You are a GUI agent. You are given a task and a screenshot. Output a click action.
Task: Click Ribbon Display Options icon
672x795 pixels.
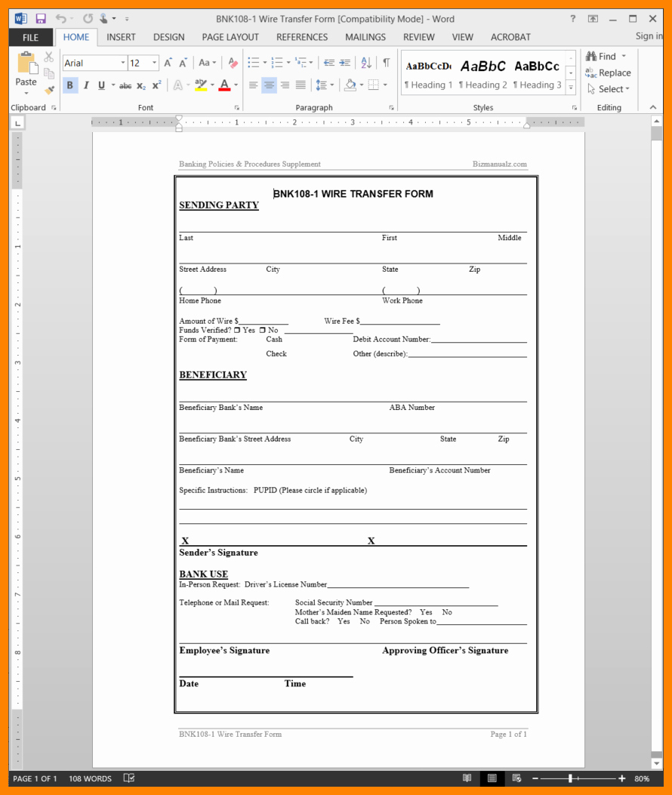(593, 19)
